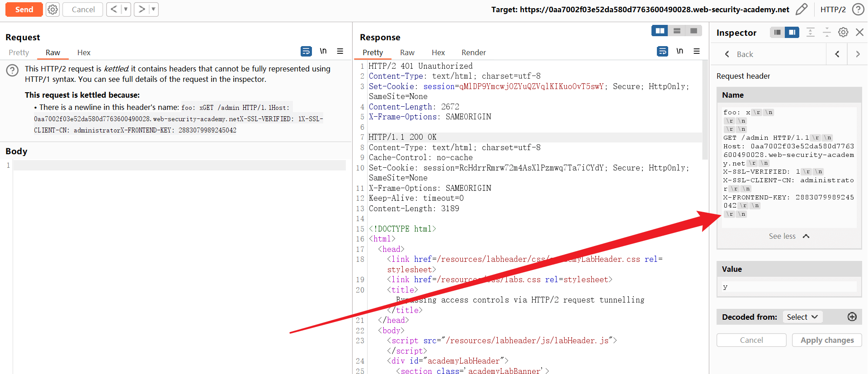Add decoding with plus icon
868x374 pixels.
click(x=852, y=317)
